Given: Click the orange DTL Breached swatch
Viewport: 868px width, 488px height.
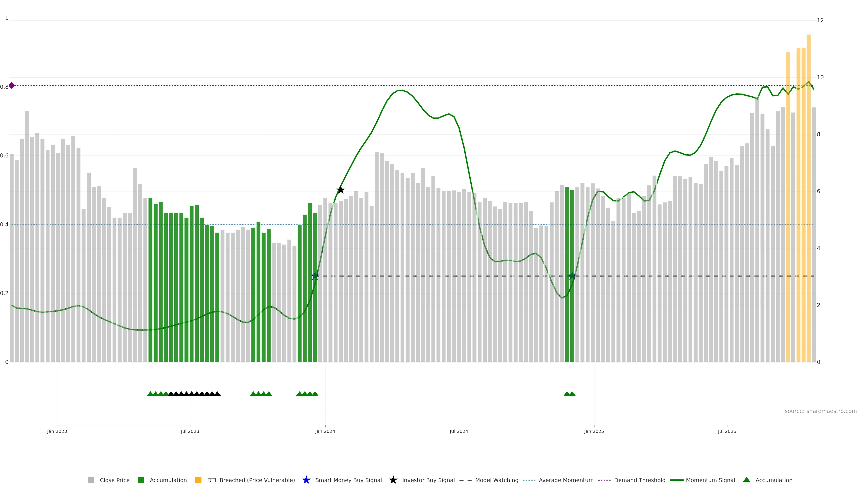Looking at the screenshot, I should [198, 480].
